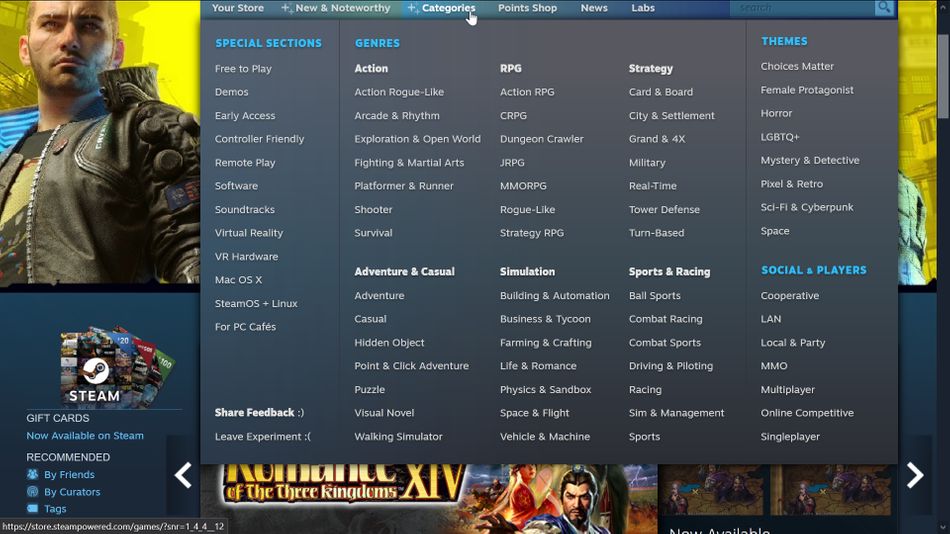Go to the Points Shop tab
Viewport: 950px width, 534px height.
(x=527, y=8)
